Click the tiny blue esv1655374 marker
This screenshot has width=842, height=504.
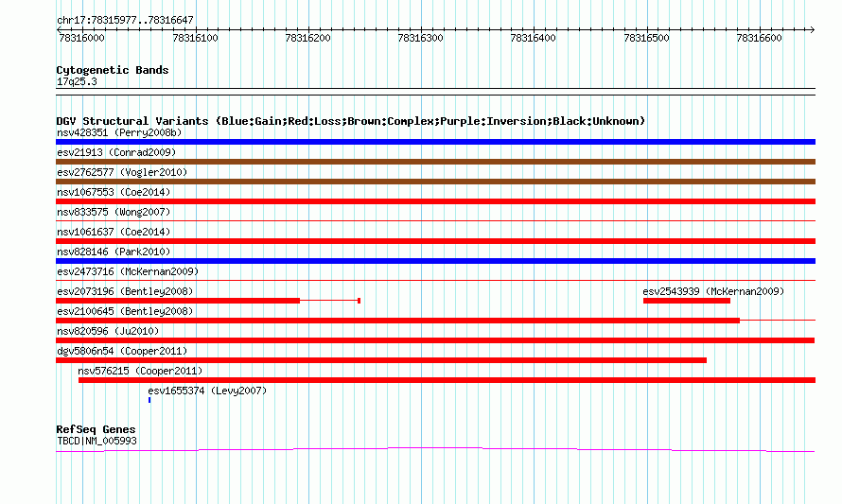[149, 400]
